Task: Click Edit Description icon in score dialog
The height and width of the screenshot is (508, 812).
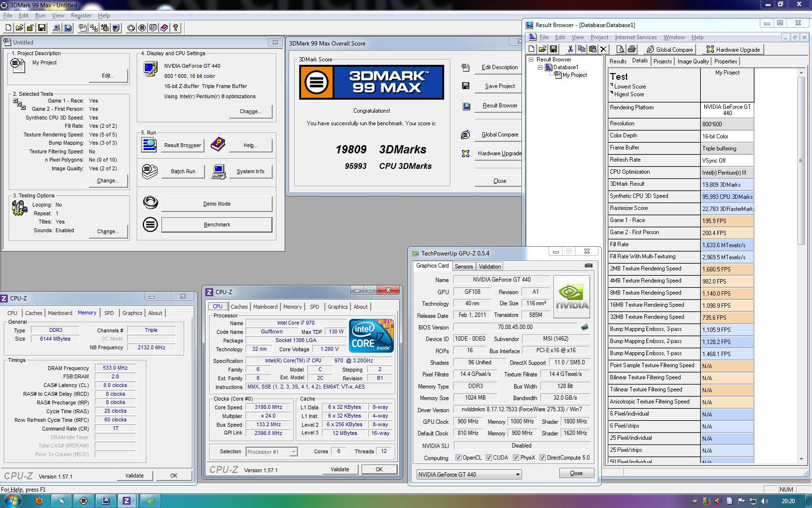Action: click(465, 67)
